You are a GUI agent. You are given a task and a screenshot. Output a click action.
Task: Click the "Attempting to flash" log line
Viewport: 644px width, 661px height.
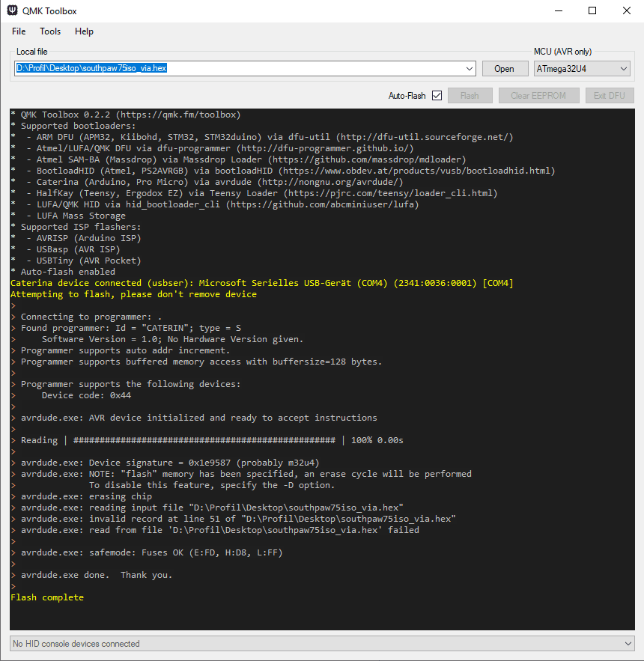pyautogui.click(x=134, y=294)
